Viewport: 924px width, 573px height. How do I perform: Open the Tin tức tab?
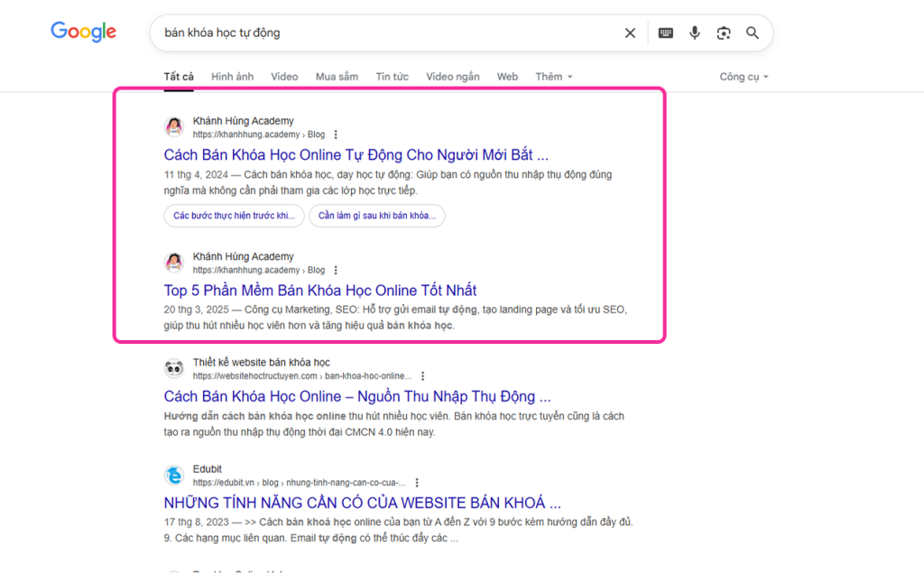point(393,77)
